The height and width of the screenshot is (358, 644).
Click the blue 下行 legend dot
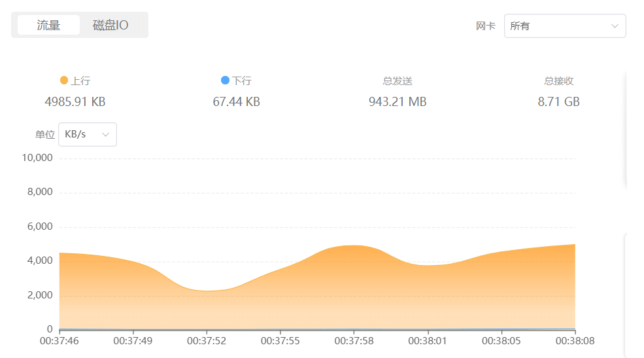pos(226,81)
